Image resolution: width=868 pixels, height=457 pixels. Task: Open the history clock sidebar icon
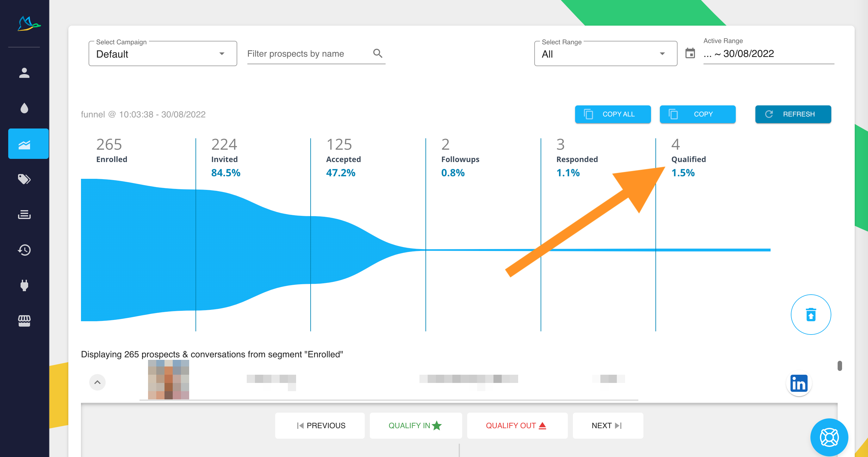(24, 250)
